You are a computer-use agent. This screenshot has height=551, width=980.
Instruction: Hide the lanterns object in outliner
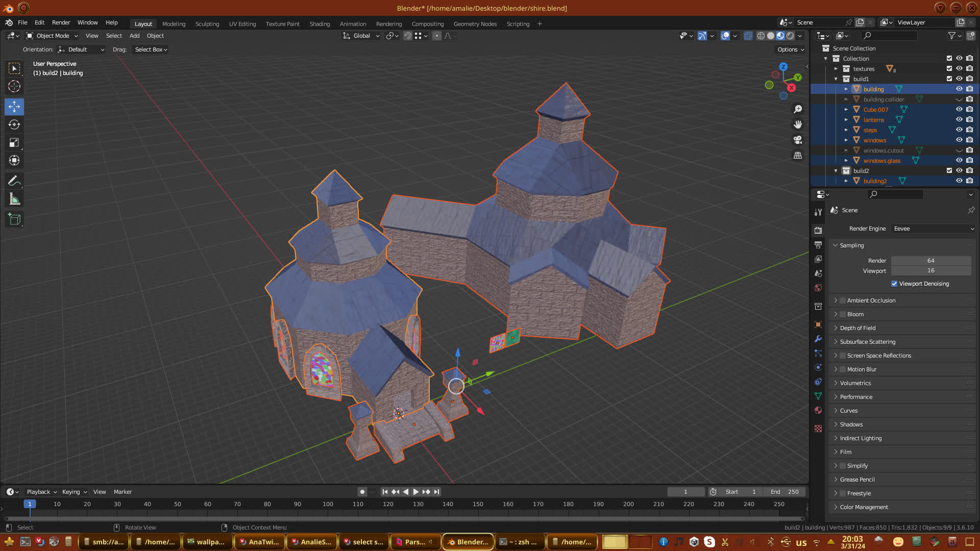[959, 119]
